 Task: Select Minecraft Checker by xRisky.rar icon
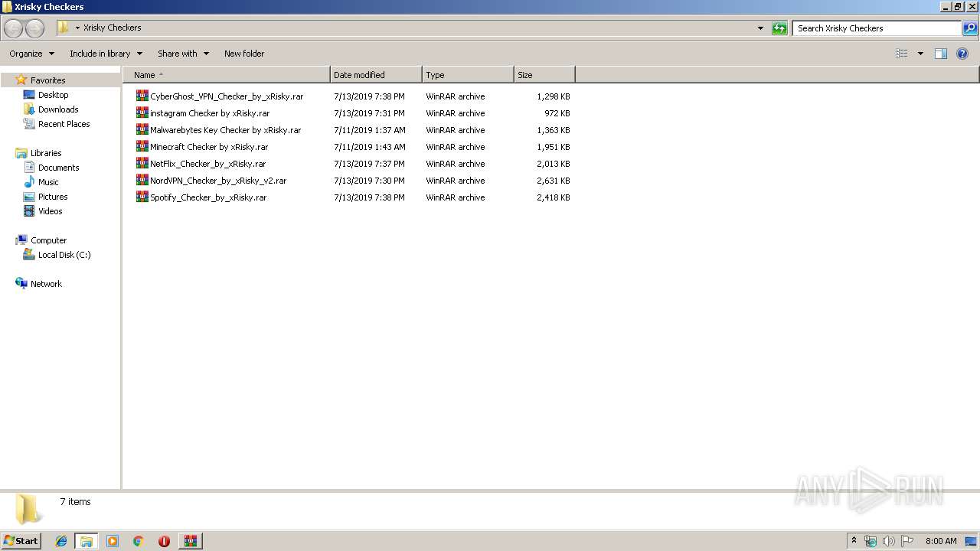pyautogui.click(x=142, y=147)
